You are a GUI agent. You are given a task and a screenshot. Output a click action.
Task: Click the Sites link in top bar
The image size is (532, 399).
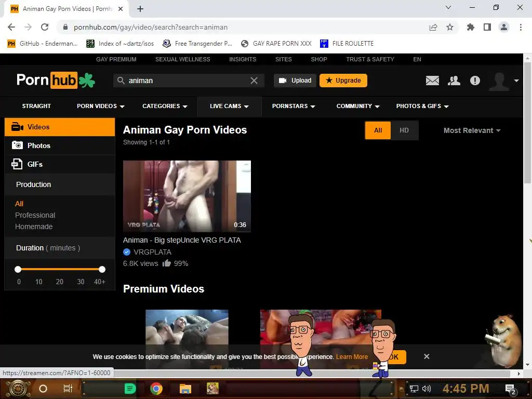pyautogui.click(x=283, y=59)
